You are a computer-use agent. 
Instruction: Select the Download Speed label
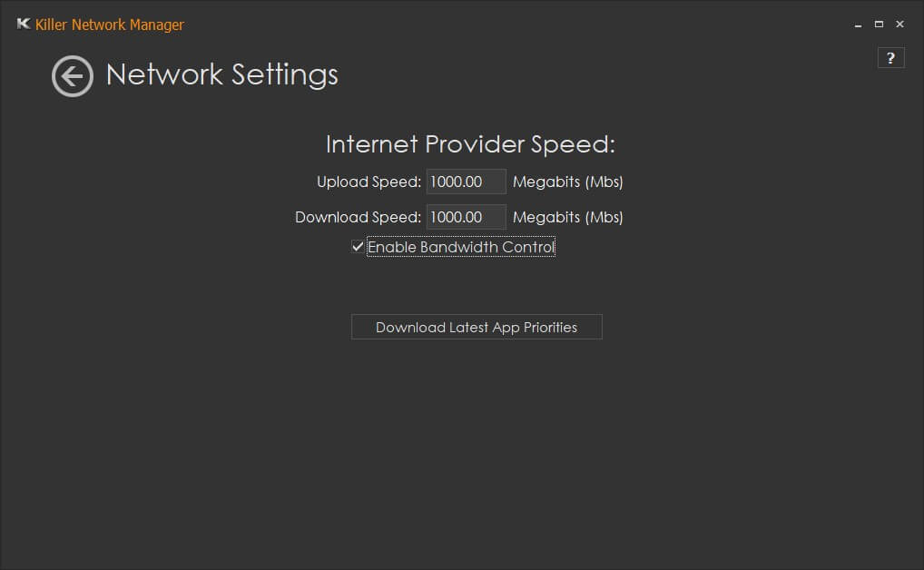click(358, 217)
